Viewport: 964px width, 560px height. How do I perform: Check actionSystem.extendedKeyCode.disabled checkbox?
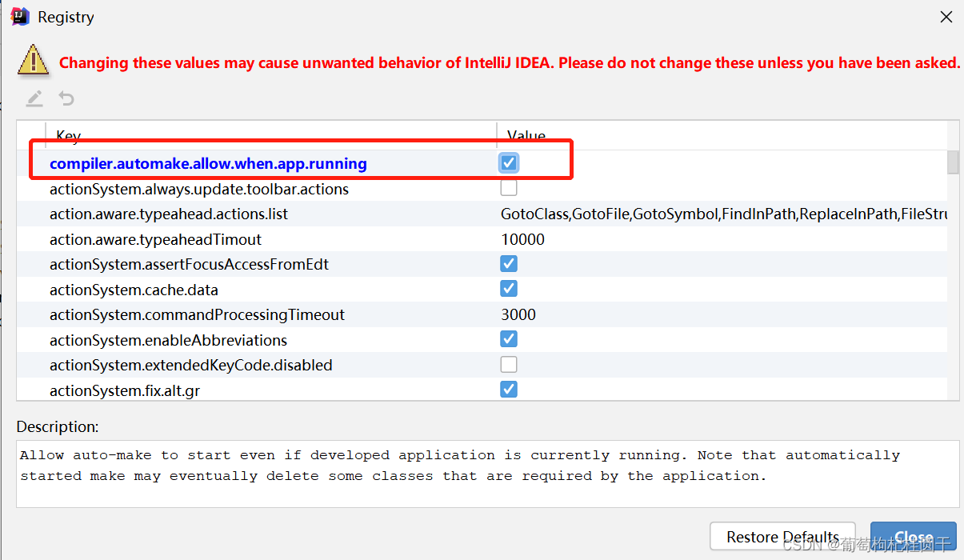509,365
